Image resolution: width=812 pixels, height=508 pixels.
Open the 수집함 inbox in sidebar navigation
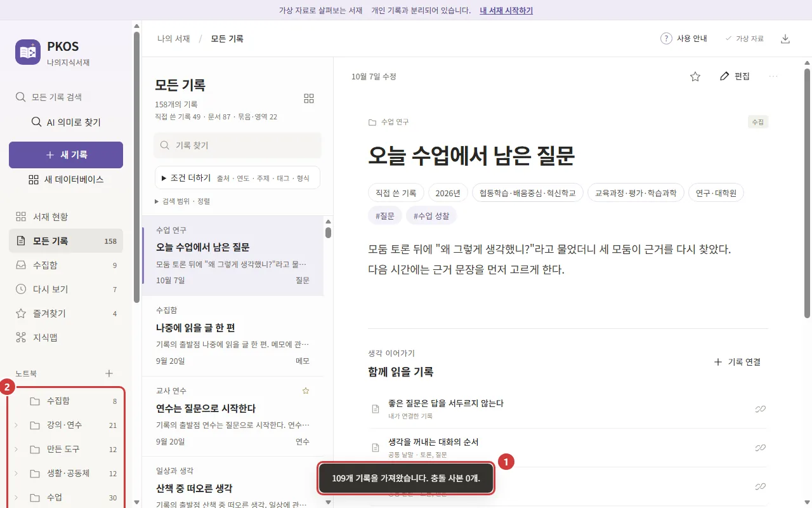pos(66,265)
